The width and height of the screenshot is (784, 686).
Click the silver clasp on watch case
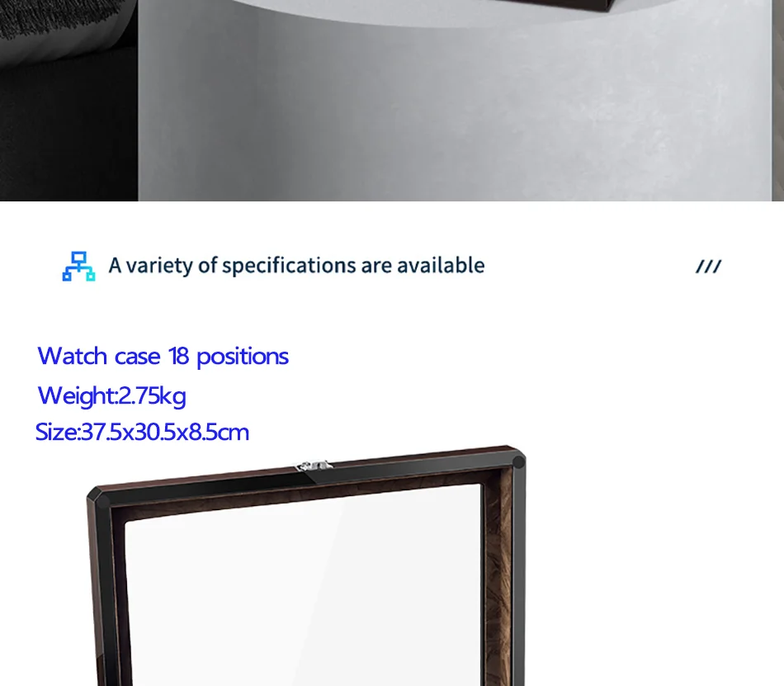click(314, 466)
